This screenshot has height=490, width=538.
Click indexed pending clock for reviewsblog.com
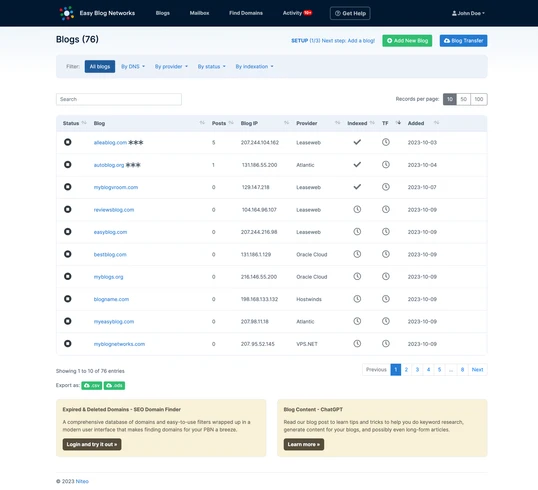pyautogui.click(x=357, y=209)
